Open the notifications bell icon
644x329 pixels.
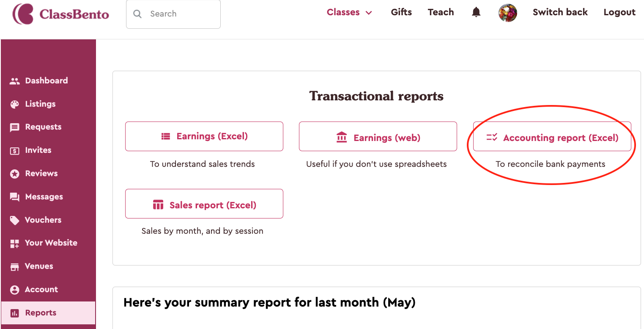(x=476, y=12)
